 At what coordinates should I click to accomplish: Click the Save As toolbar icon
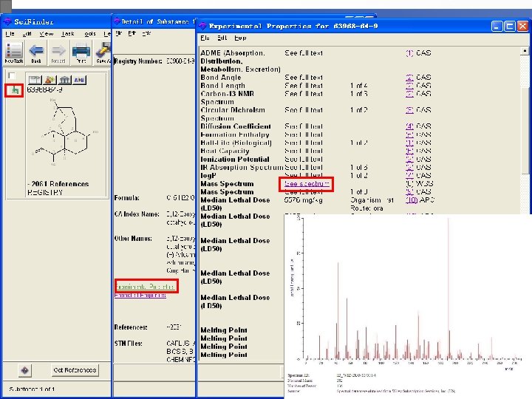click(x=103, y=52)
